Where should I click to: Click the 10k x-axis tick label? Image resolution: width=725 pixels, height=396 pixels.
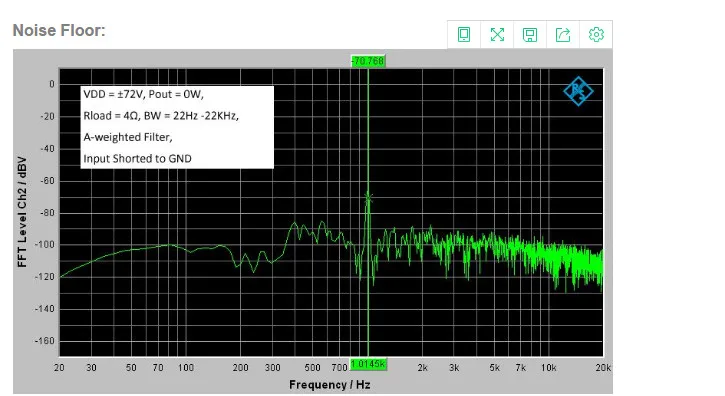(548, 368)
